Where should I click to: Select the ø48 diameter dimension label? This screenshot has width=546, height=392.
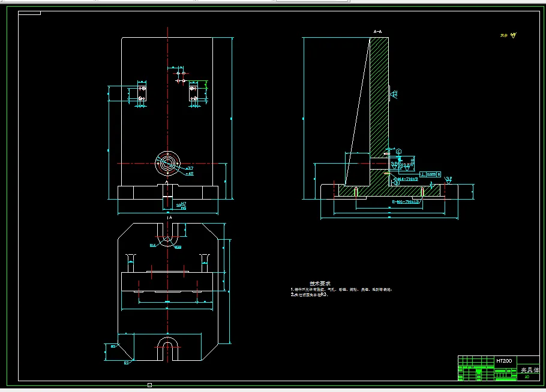tap(190, 174)
